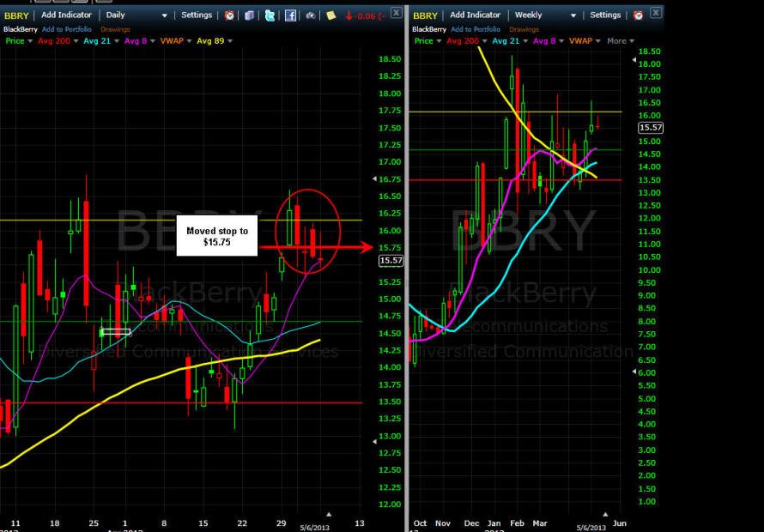The height and width of the screenshot is (532, 764).
Task: Open Add Indicator on the daily chart
Action: pos(66,15)
